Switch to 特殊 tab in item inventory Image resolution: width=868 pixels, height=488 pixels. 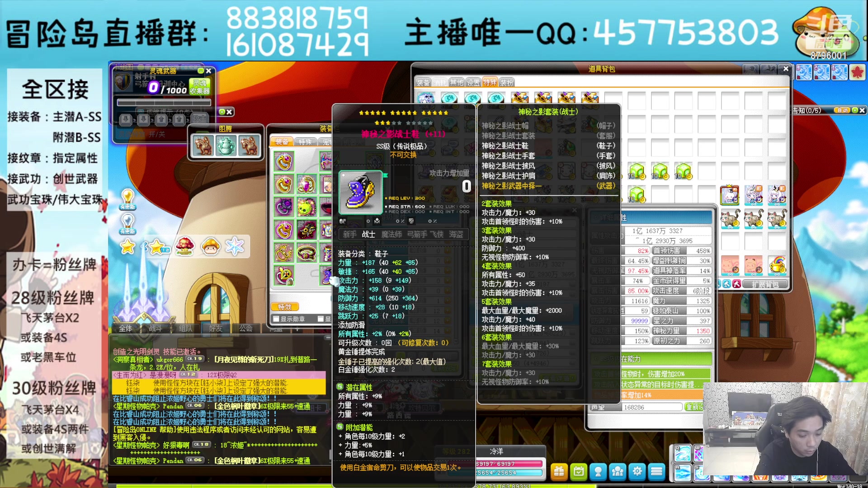tap(490, 82)
